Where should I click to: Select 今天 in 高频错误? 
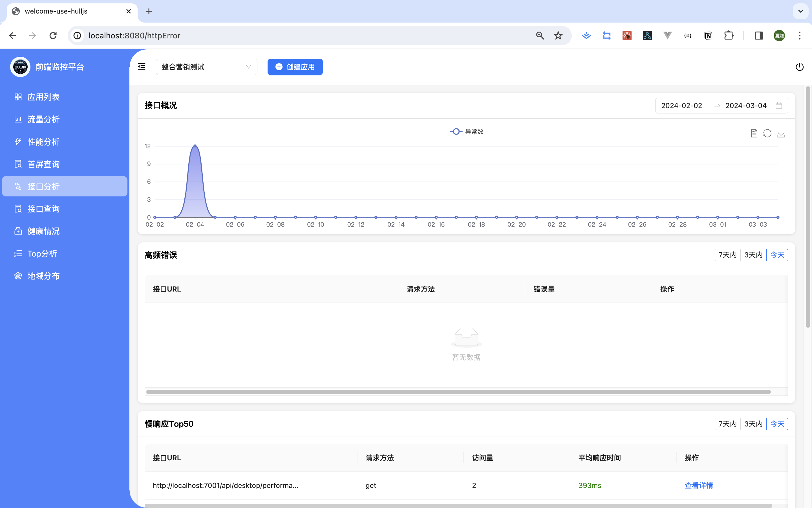click(x=777, y=255)
